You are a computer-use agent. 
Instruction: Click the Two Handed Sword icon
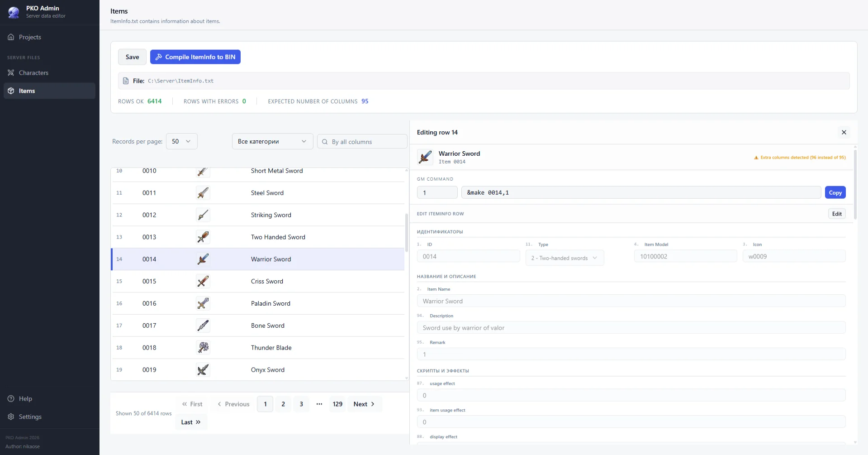click(203, 237)
